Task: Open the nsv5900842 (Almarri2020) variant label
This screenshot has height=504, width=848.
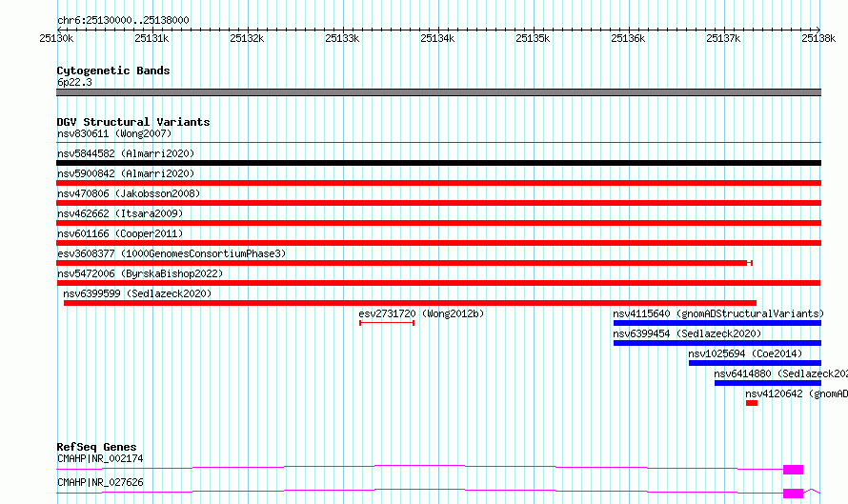Action: pos(126,173)
